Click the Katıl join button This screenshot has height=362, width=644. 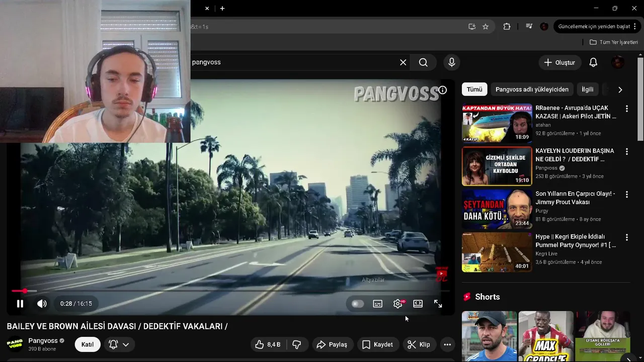coord(88,344)
